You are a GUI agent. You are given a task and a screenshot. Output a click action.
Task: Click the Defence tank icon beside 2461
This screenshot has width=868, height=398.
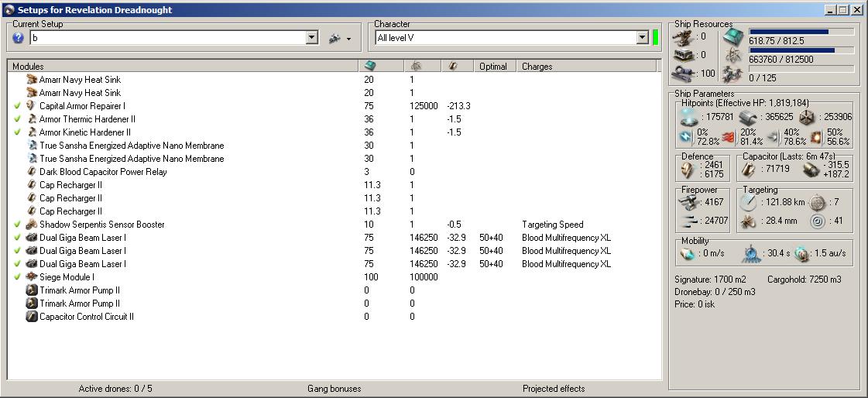(x=688, y=169)
